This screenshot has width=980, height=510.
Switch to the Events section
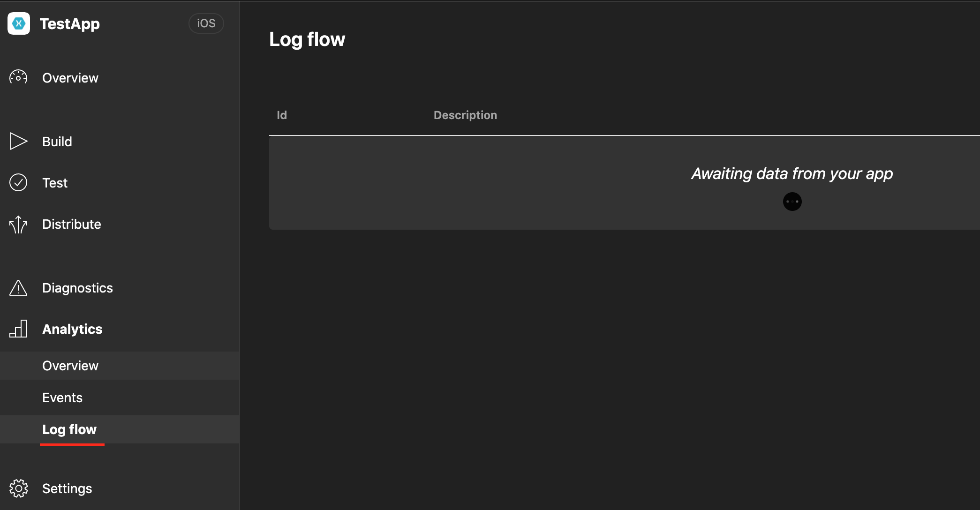coord(62,397)
